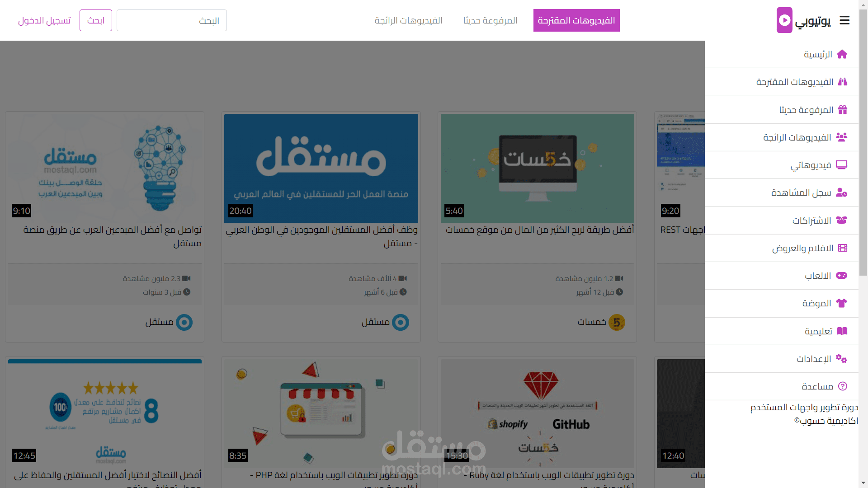This screenshot has height=488, width=868.
Task: Open the خمسات video thumbnail 5:40
Action: point(537,168)
